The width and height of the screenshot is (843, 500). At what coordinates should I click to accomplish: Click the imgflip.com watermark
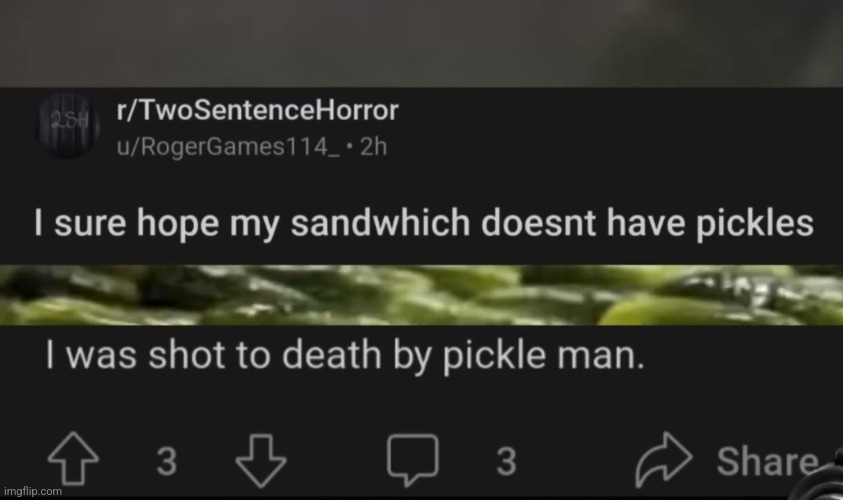(x=33, y=491)
